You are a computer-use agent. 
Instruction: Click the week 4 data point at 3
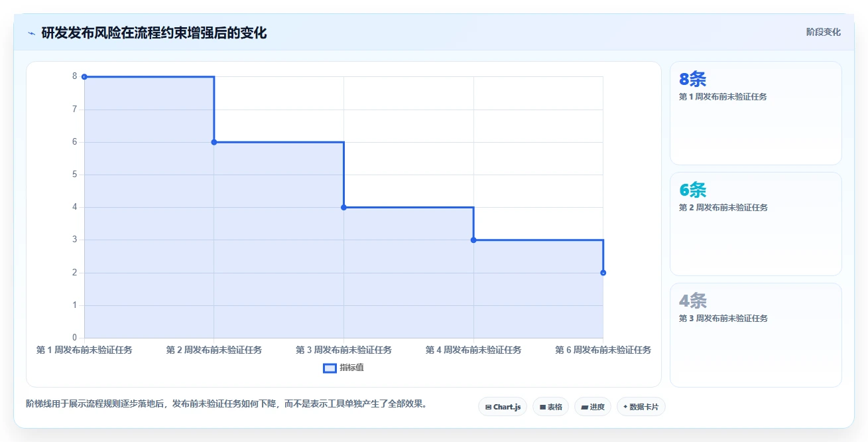pyautogui.click(x=473, y=240)
